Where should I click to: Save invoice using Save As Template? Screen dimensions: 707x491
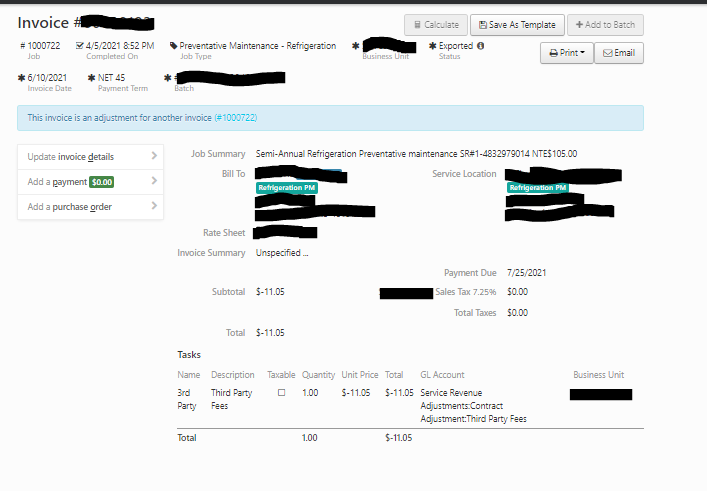[x=517, y=25]
